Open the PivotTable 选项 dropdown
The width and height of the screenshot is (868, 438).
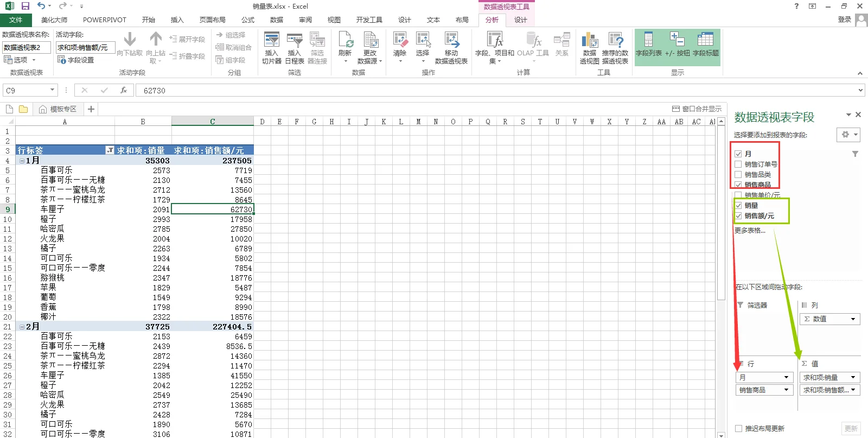point(20,60)
